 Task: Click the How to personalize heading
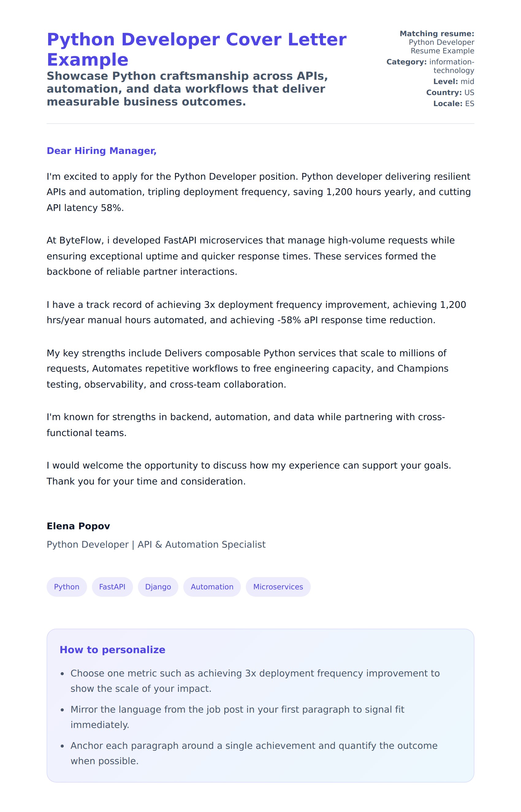pos(112,649)
